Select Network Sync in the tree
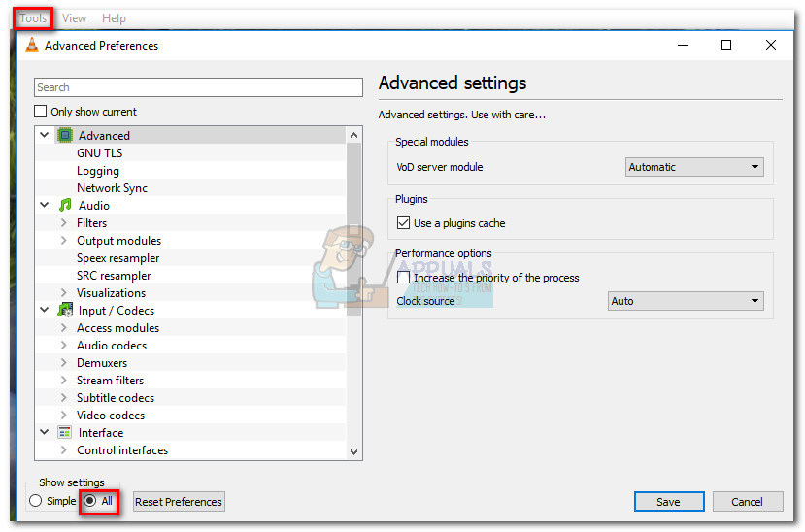 112,188
